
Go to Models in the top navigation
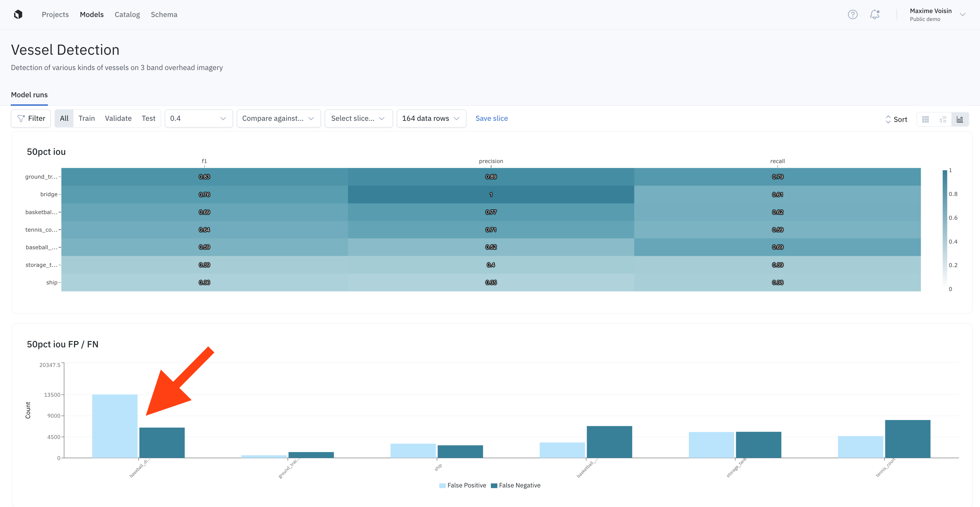92,14
